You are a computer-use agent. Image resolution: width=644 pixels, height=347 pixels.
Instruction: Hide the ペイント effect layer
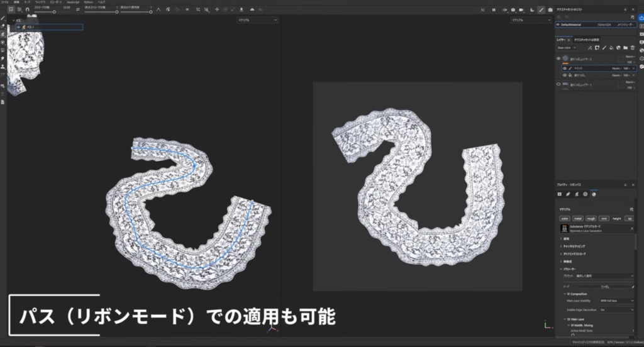click(x=564, y=69)
